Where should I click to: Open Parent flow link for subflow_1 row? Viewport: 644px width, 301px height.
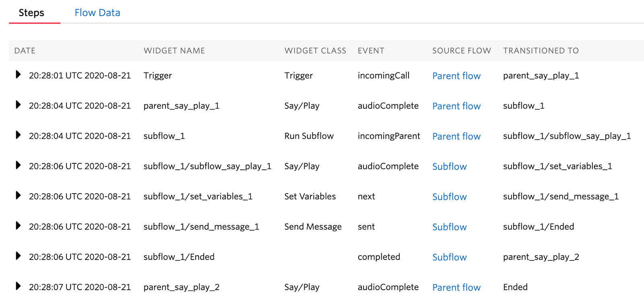[x=456, y=136]
